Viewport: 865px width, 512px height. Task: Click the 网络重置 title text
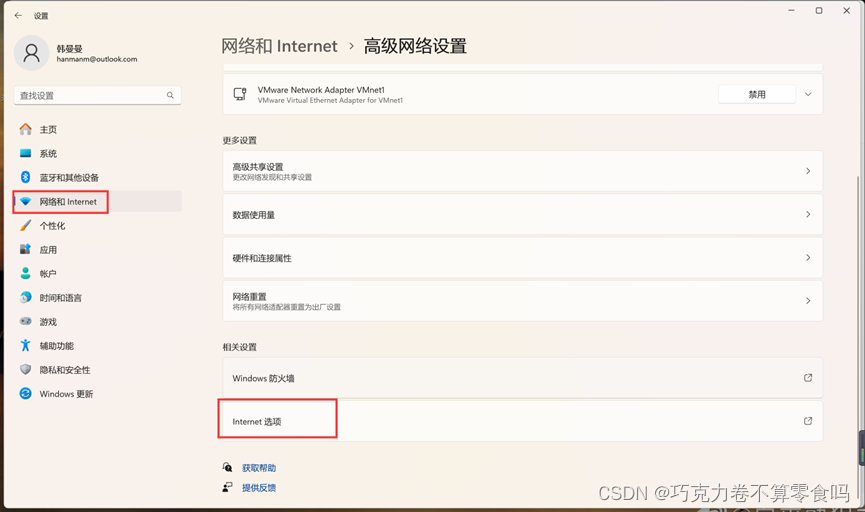click(x=249, y=296)
